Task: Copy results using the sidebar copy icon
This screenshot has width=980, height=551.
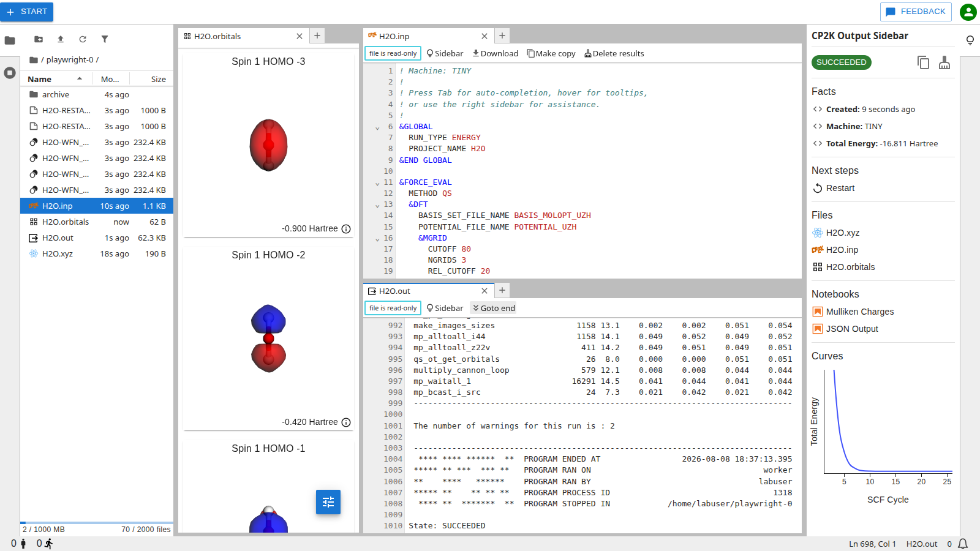Action: tap(923, 62)
